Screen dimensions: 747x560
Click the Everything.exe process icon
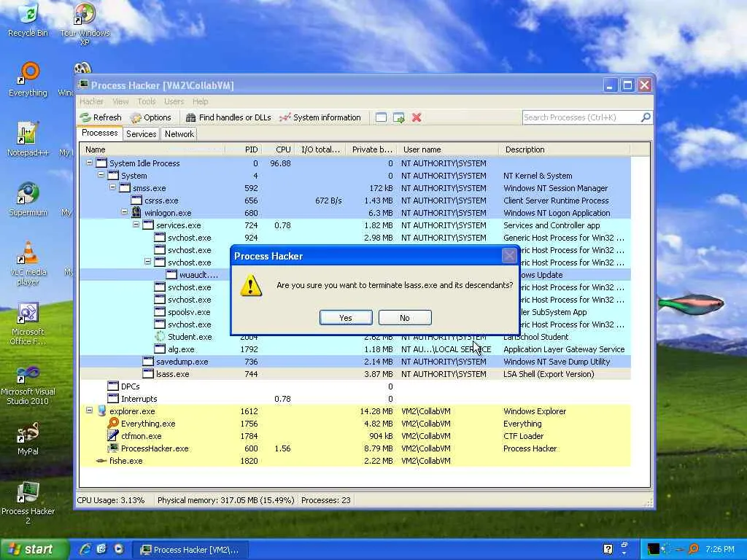click(x=113, y=423)
